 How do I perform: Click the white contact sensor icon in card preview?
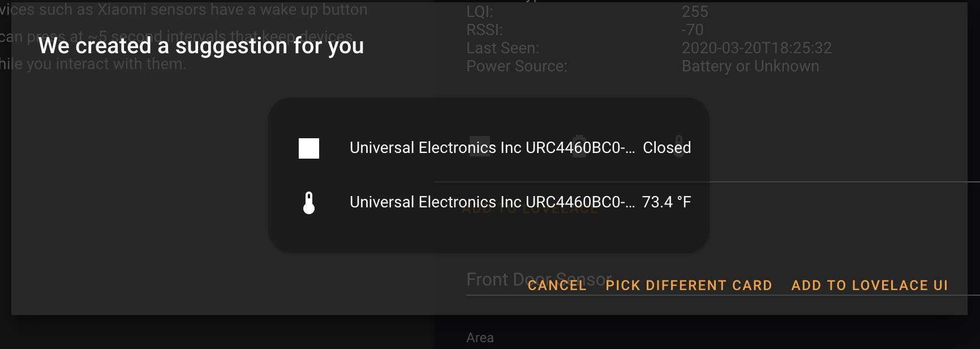point(308,148)
